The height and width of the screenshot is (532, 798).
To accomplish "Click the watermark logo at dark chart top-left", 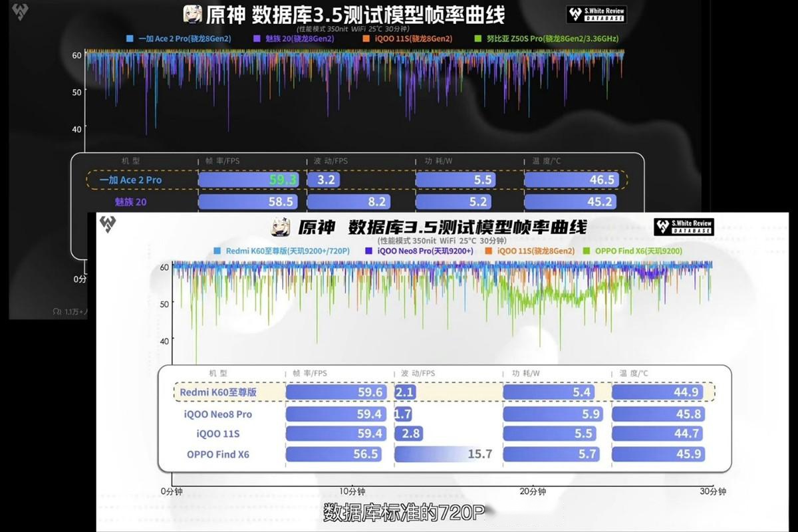I will (x=21, y=11).
